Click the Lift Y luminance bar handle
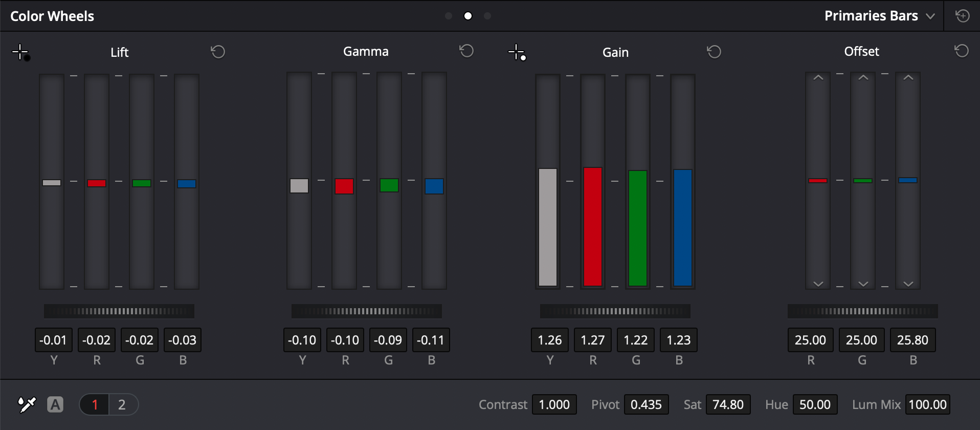 pyautogui.click(x=52, y=183)
